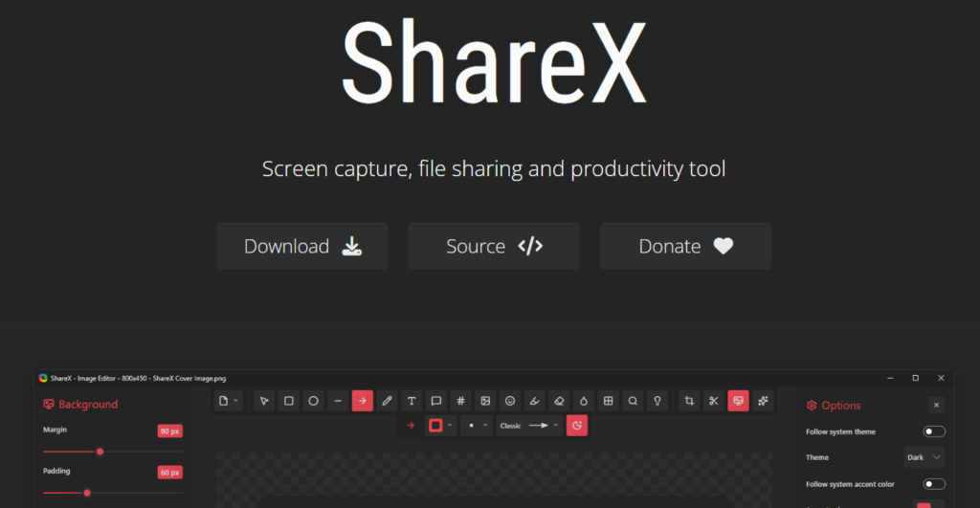
Task: Click the Margin slider handle
Action: [x=100, y=452]
